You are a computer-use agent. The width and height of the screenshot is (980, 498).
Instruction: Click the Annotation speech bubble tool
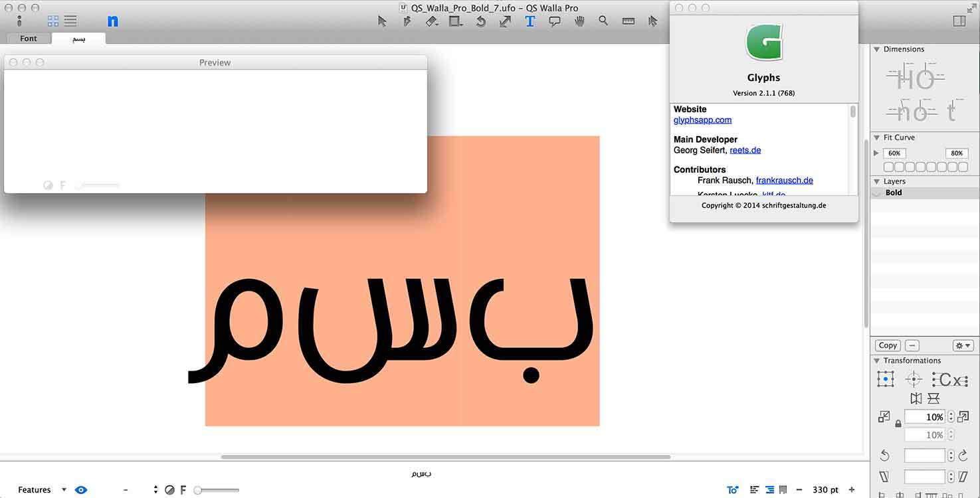pyautogui.click(x=555, y=21)
